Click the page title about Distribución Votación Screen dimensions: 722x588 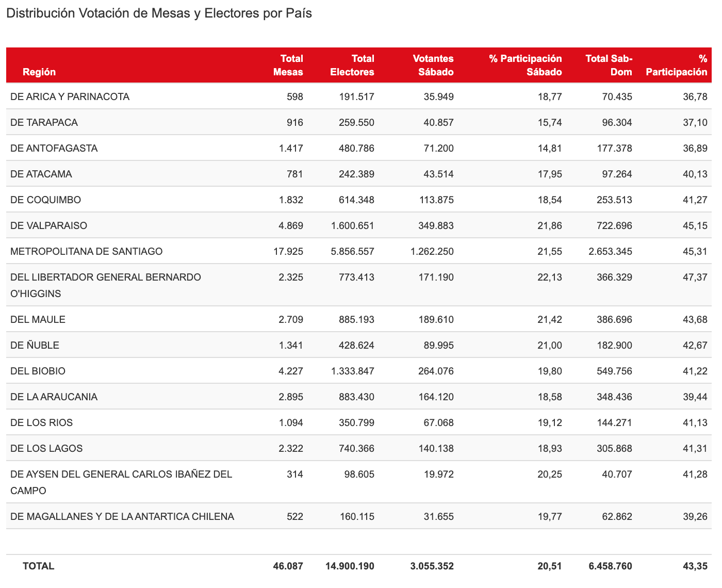159,13
